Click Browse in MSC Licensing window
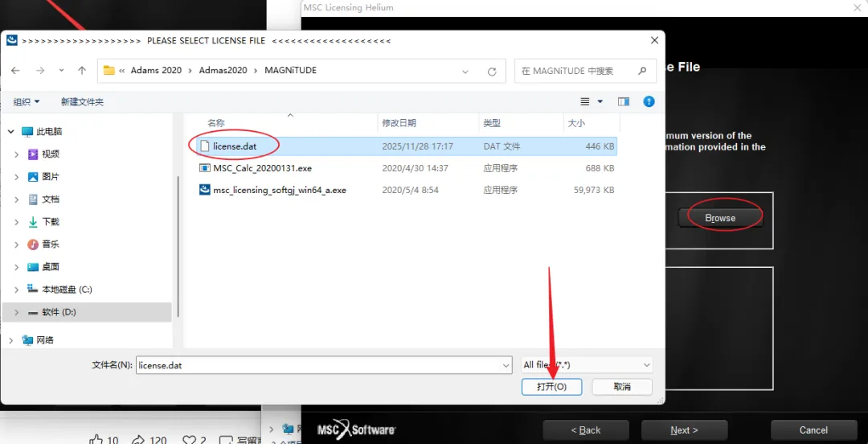Viewport: 868px width, 444px height. tap(720, 218)
